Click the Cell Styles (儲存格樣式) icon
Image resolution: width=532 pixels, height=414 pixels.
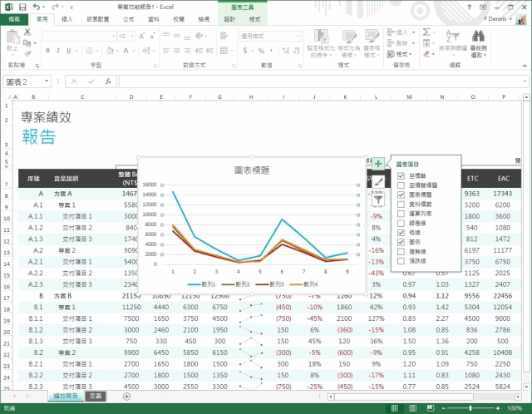tap(372, 36)
